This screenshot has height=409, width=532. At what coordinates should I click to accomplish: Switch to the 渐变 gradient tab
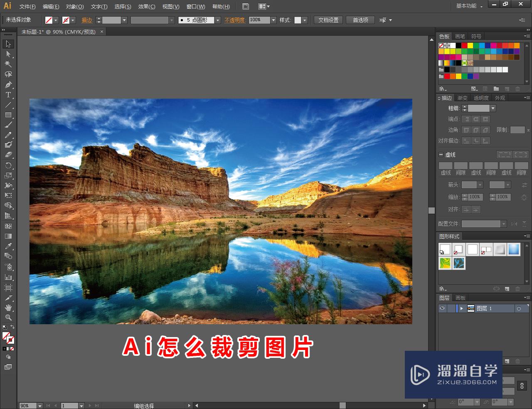[462, 98]
